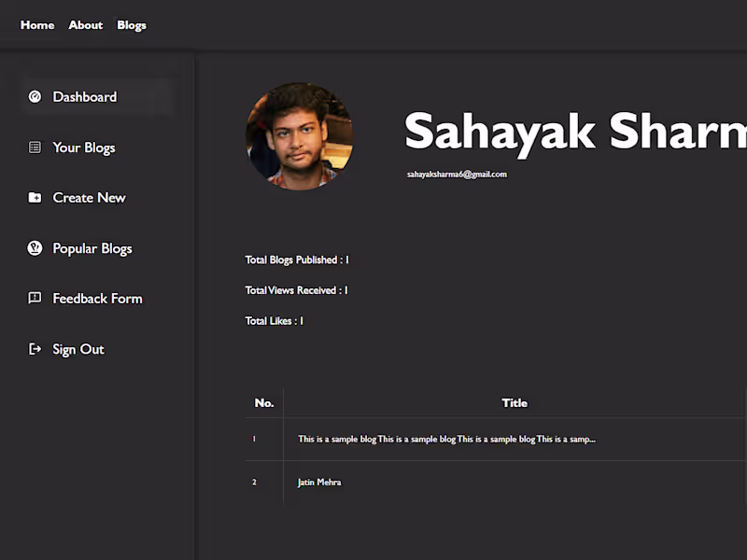Screen dimensions: 747x560
Task: Click the Dashboard gauge icon
Action: coord(35,97)
